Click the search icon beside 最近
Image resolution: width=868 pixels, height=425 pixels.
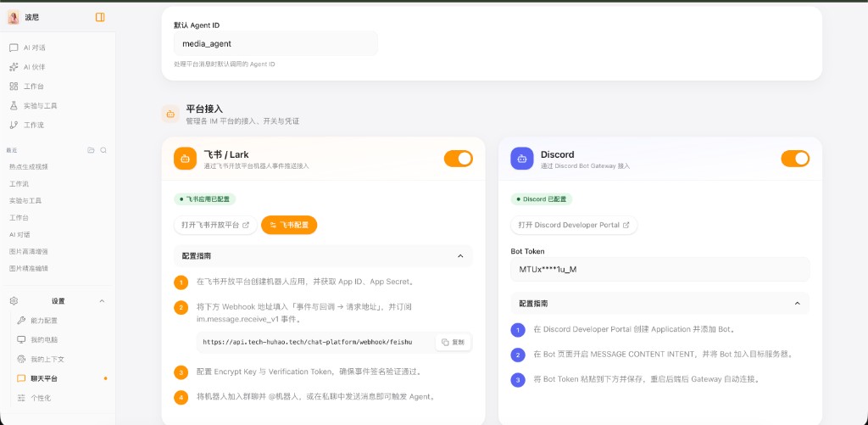click(x=103, y=150)
